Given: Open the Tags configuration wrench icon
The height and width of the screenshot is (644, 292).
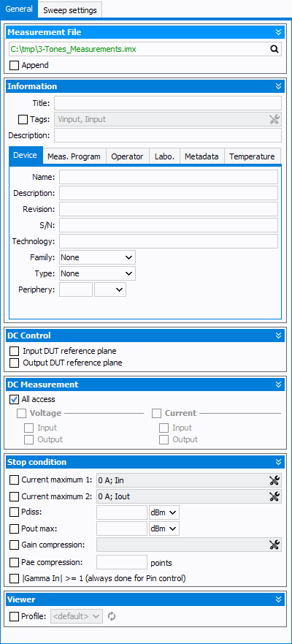Looking at the screenshot, I should pos(274,119).
